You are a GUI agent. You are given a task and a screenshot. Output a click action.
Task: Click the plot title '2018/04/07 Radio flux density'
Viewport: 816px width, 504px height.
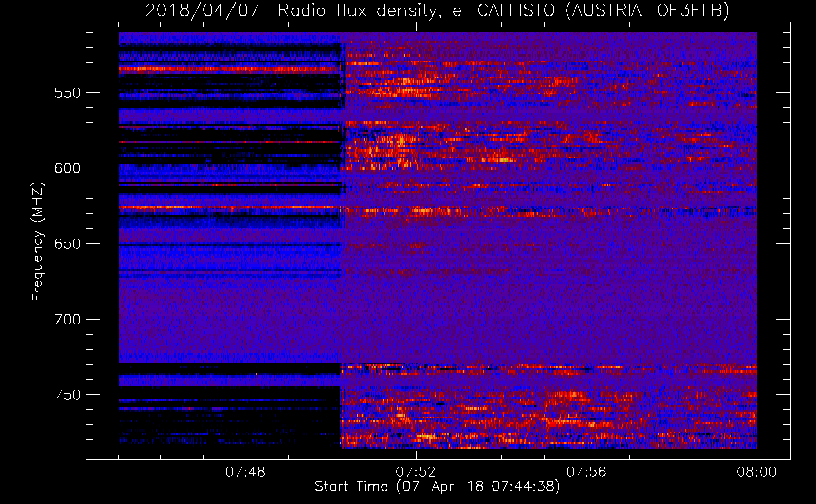point(437,10)
